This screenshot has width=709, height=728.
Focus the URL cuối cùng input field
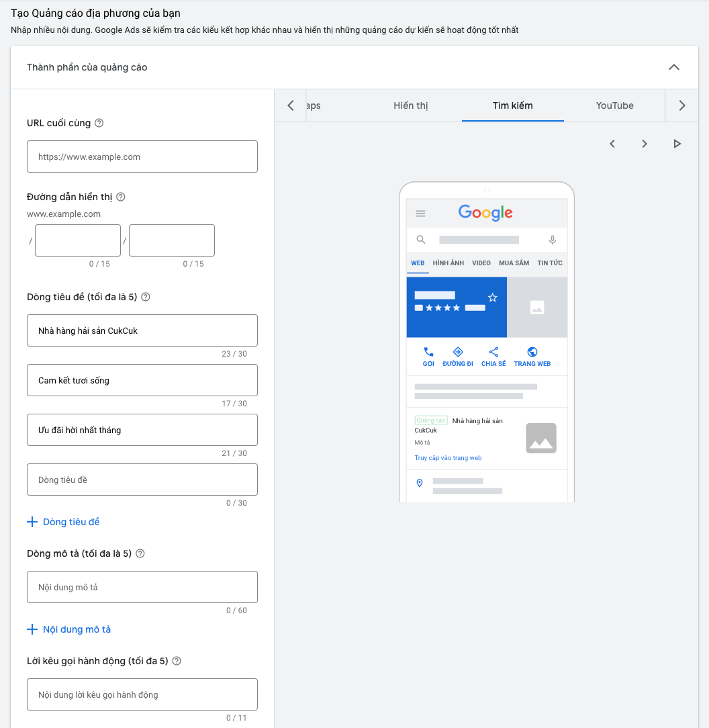click(x=142, y=156)
